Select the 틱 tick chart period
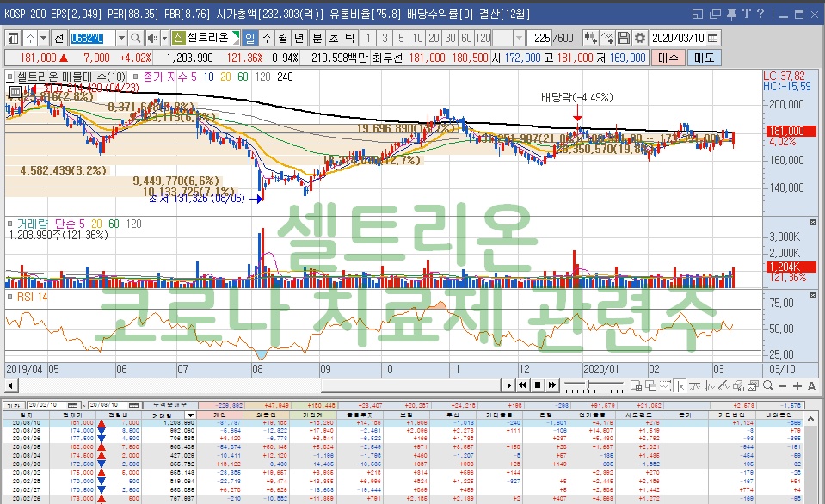The height and width of the screenshot is (504, 825). pos(350,38)
